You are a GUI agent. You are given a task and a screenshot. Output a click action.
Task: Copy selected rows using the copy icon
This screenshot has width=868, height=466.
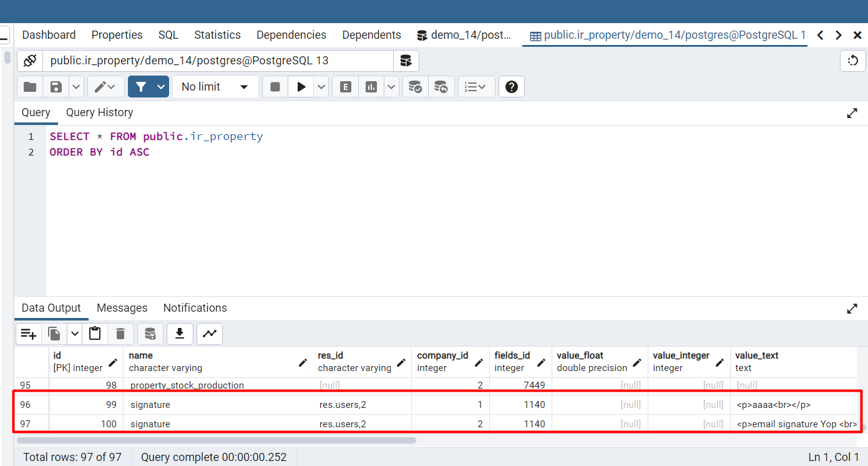(x=54, y=334)
